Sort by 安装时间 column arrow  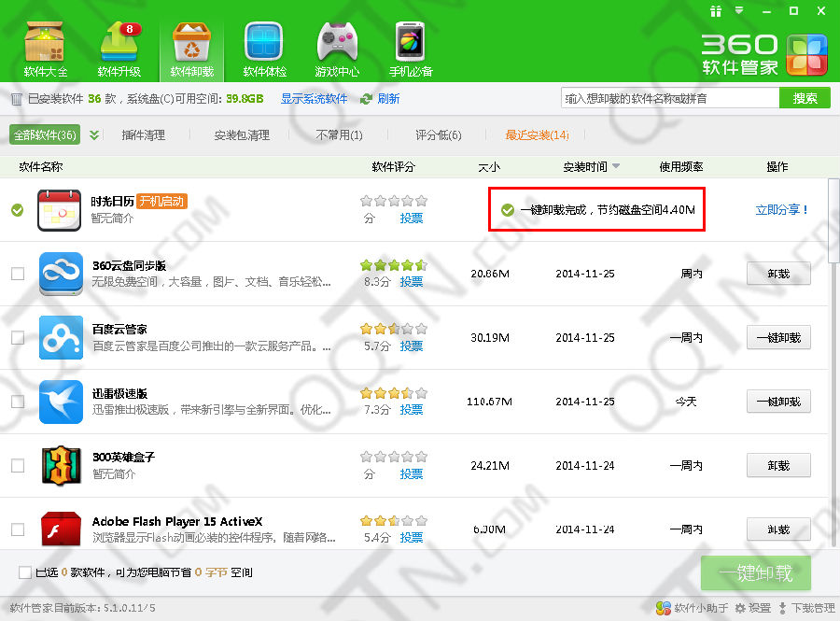[x=616, y=167]
